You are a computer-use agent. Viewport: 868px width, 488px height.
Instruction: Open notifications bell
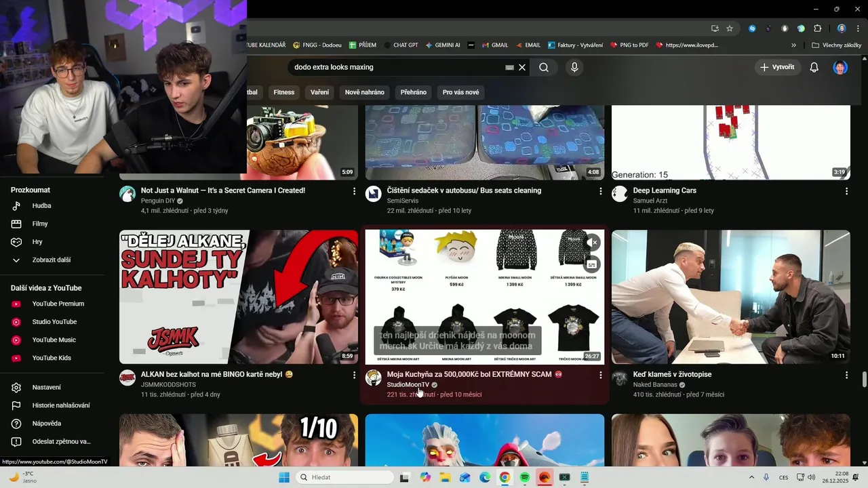814,67
